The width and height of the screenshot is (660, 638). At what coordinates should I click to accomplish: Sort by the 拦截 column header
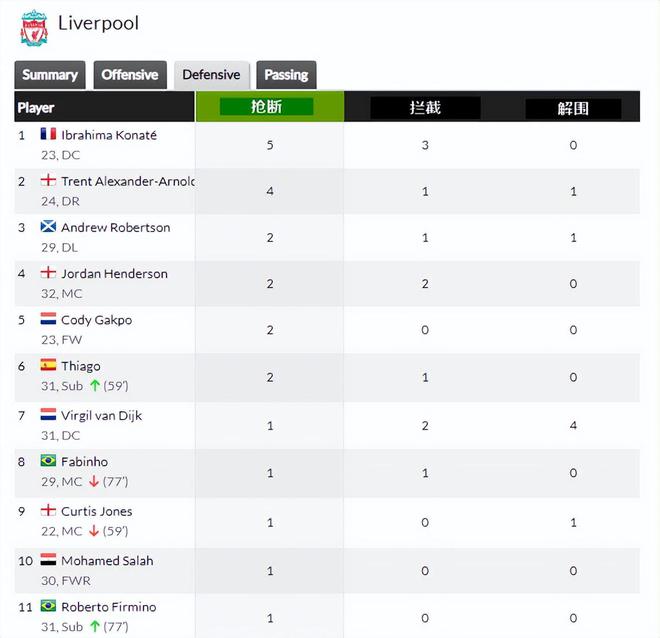[425, 107]
